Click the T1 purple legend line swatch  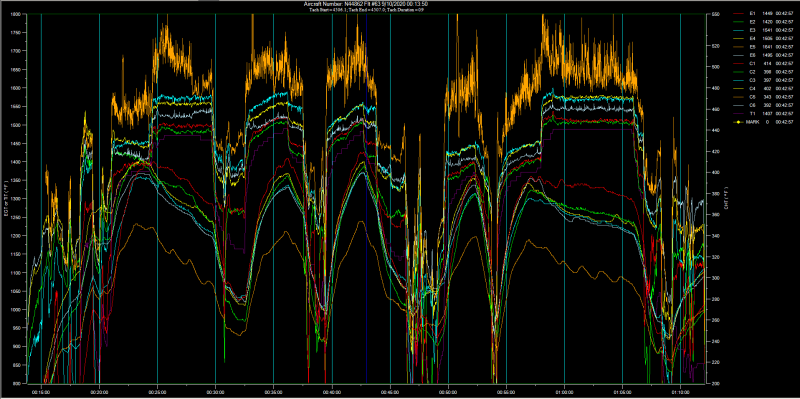click(738, 113)
